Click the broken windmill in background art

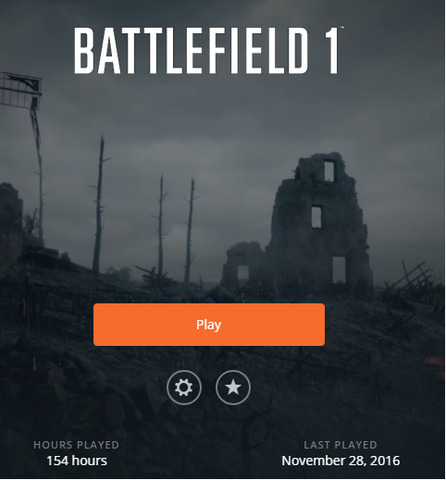[20, 92]
